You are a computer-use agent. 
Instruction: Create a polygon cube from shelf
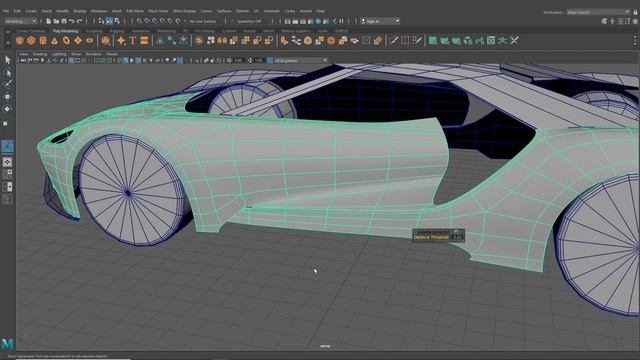[x=31, y=40]
